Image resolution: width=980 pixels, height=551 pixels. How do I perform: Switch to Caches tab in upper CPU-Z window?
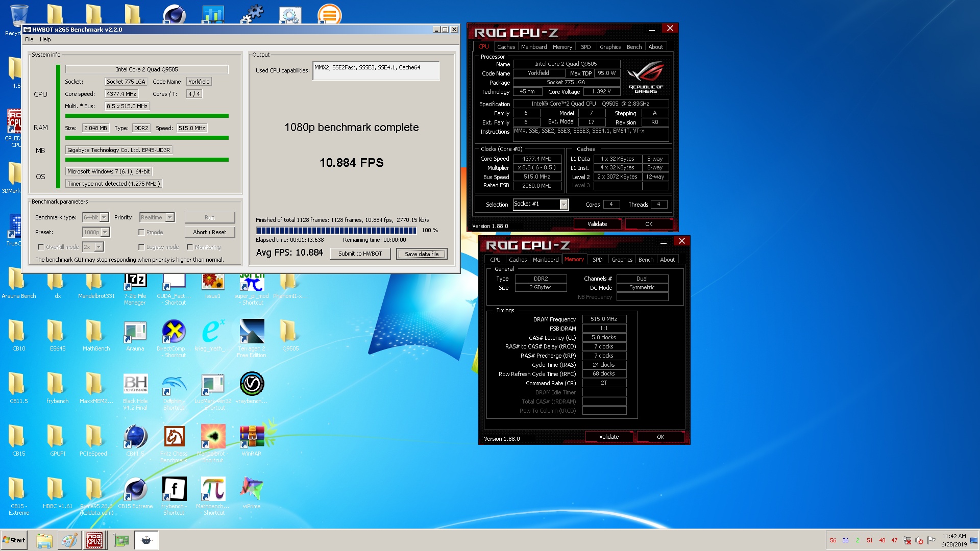[x=506, y=47]
